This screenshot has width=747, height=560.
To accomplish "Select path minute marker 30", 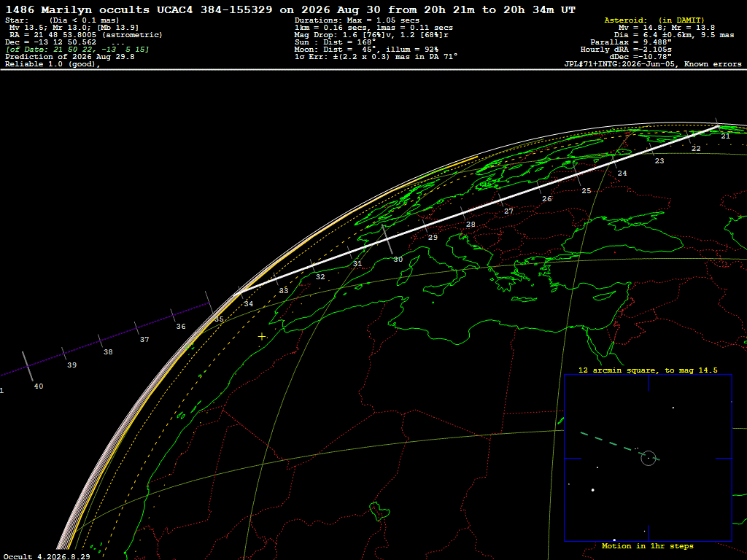I will [x=398, y=260].
